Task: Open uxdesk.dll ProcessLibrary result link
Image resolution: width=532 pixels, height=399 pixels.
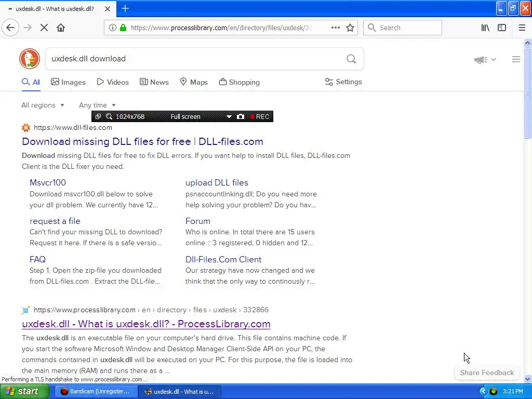Action: [146, 324]
